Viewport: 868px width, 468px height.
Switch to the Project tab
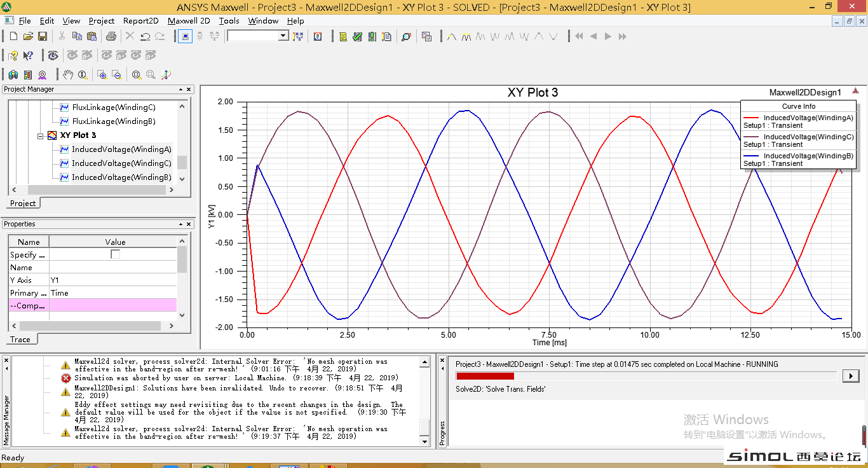coord(23,203)
